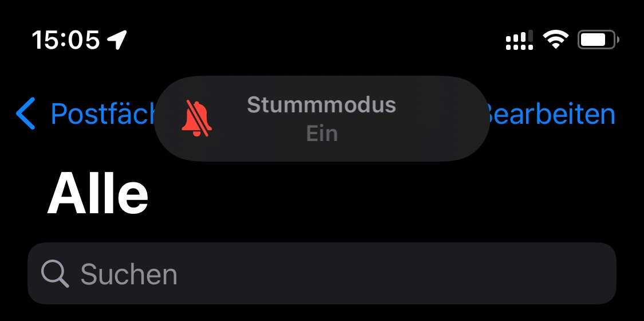This screenshot has height=321, width=644.
Task: Tap the Suchen placeholder text
Action: 129,274
